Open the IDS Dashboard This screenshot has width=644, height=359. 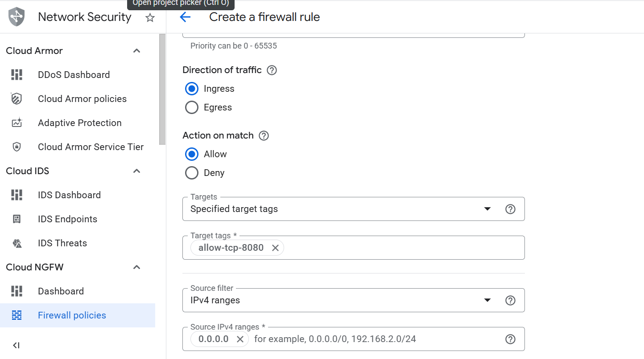pos(69,195)
